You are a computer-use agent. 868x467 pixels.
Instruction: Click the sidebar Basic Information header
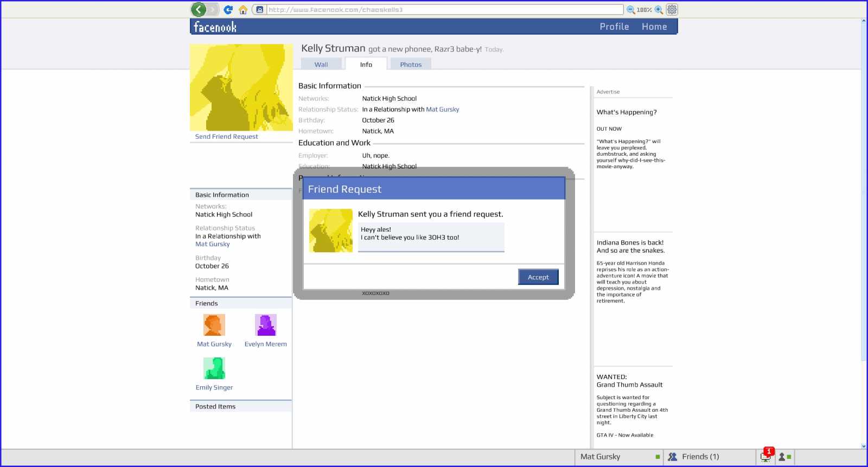241,195
